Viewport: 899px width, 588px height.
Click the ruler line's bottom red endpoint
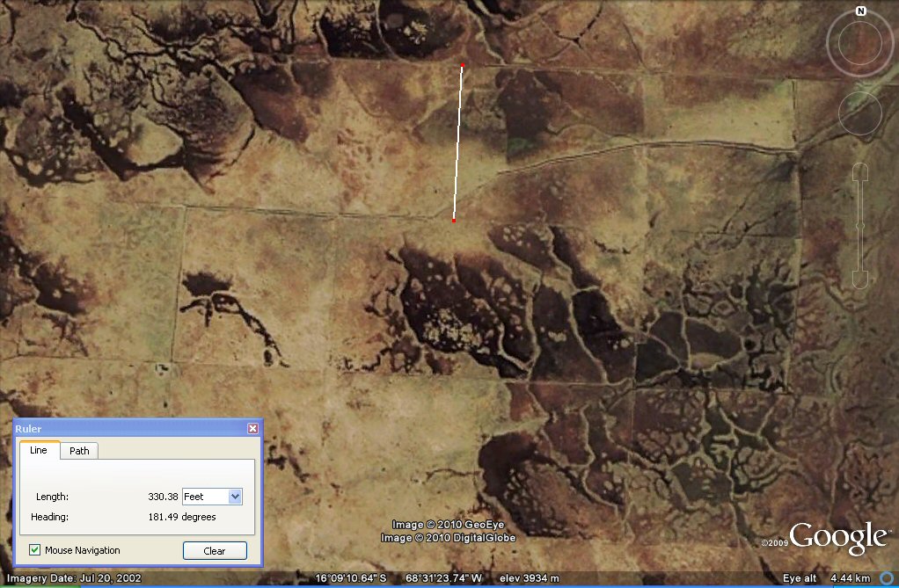454,221
